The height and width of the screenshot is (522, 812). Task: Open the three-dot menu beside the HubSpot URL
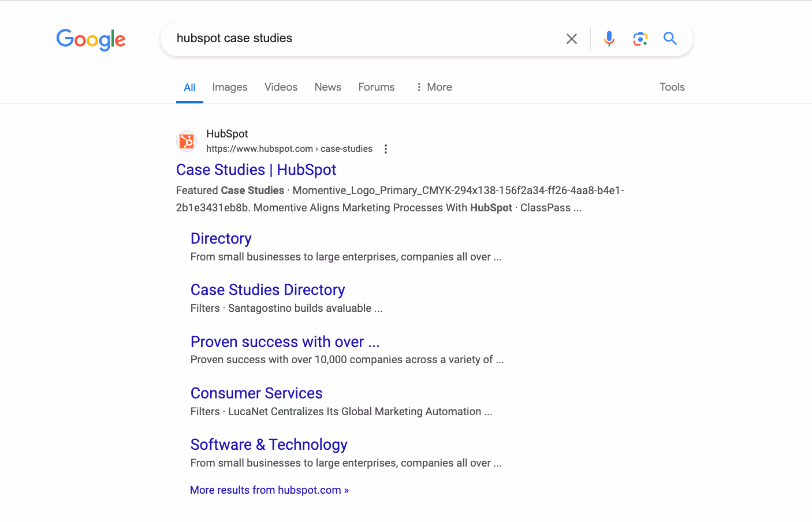coord(386,149)
